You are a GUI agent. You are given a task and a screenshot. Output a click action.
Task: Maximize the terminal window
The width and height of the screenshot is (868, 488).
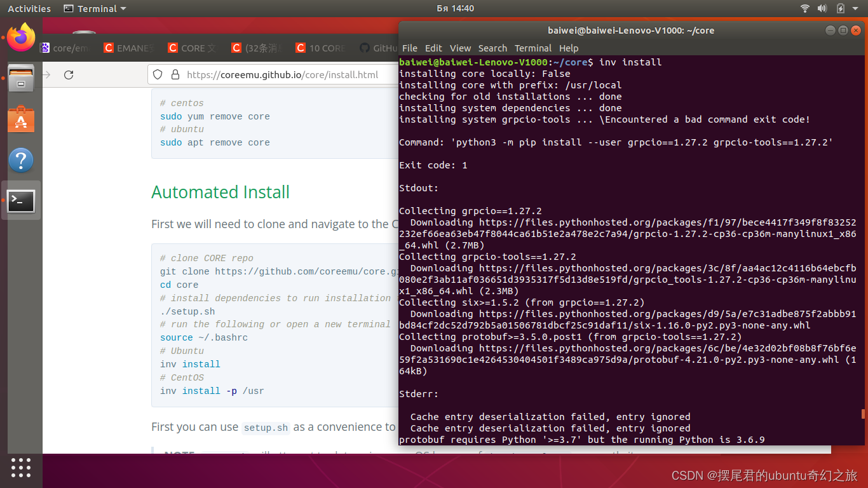[x=843, y=30]
